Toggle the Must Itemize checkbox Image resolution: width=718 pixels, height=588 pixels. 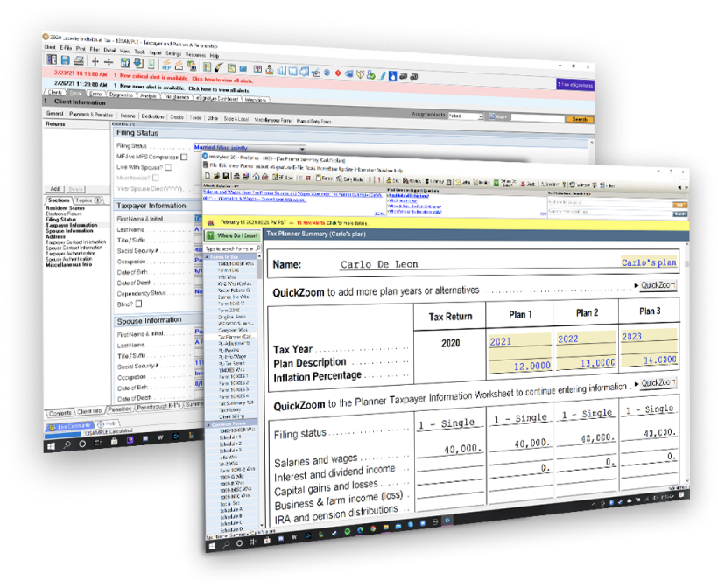156,178
